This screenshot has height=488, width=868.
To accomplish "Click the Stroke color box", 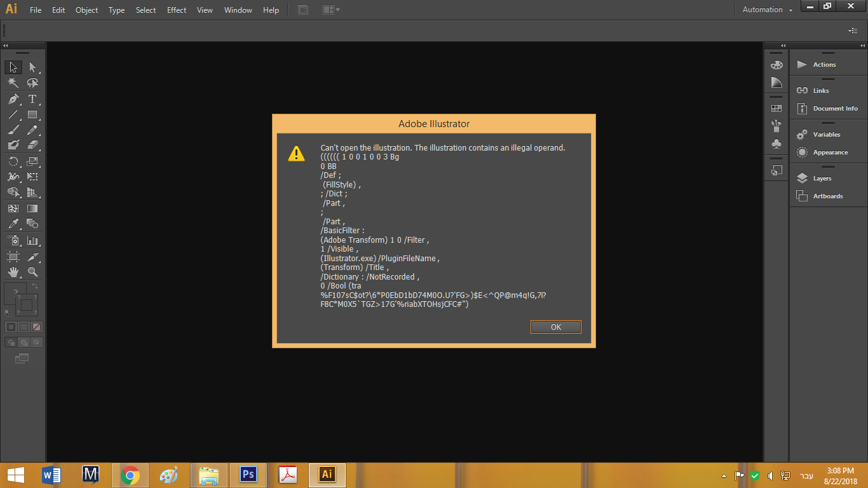I will coord(27,305).
